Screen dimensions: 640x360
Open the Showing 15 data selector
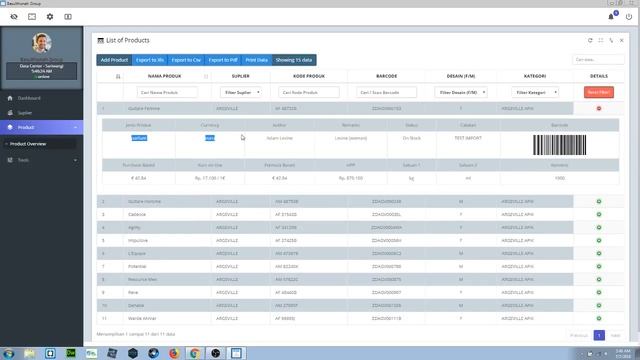(294, 60)
